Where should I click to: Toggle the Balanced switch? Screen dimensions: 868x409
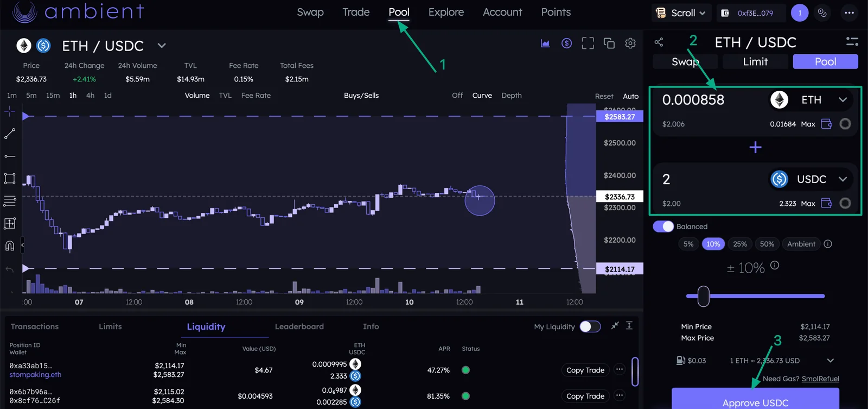[663, 226]
